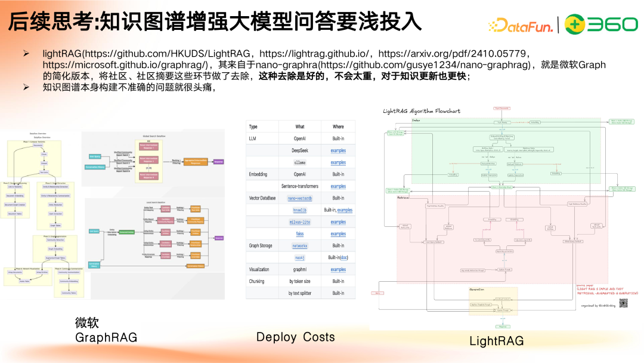Open the examples link in faiss row

tap(338, 234)
